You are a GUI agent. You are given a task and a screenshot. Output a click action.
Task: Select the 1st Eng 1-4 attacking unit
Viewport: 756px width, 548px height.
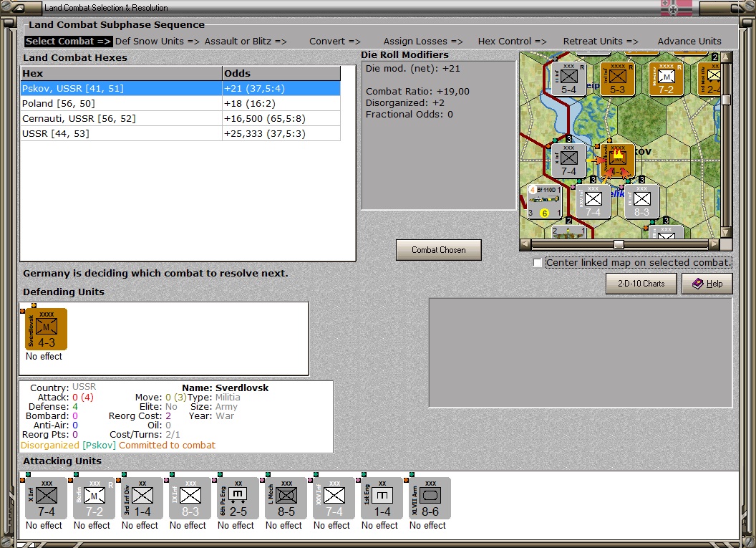[382, 499]
